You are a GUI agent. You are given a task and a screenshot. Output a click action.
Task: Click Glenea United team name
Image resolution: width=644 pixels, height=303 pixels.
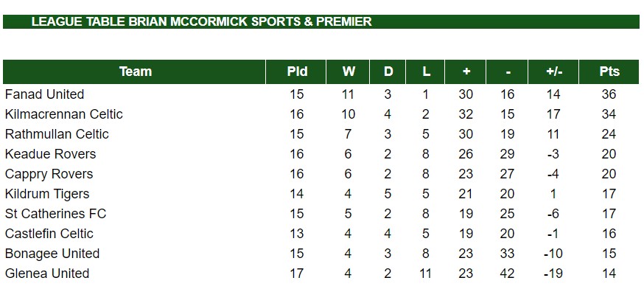click(x=47, y=273)
